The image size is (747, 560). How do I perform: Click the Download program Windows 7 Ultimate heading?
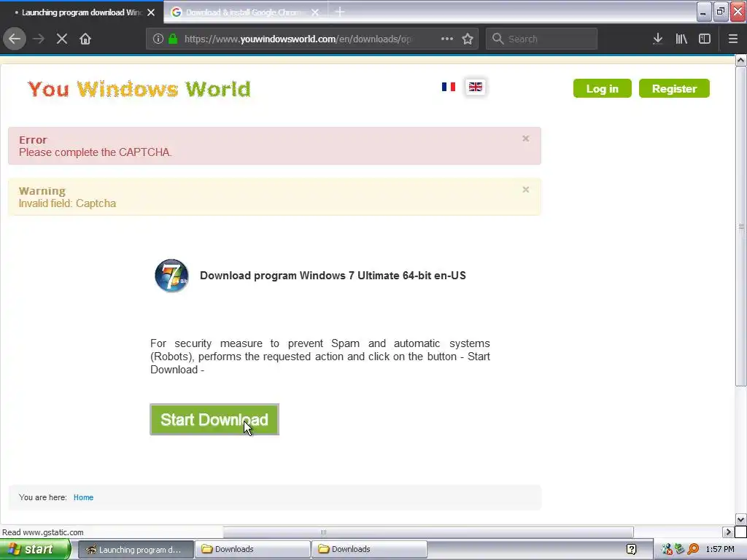[333, 276]
